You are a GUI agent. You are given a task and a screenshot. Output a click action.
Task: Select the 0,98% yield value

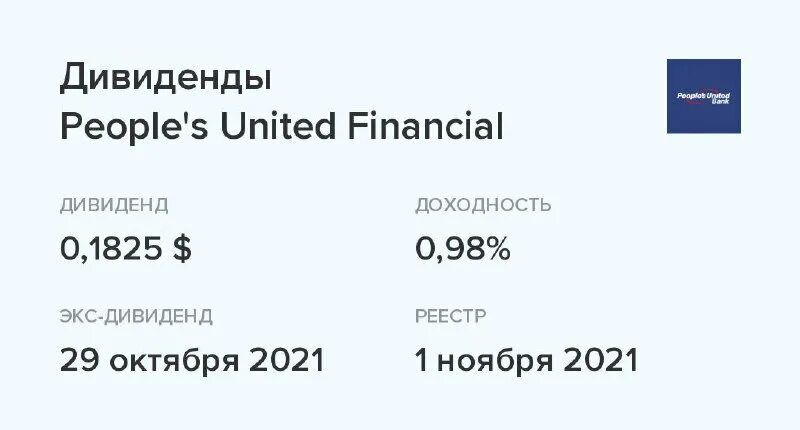[x=463, y=250]
